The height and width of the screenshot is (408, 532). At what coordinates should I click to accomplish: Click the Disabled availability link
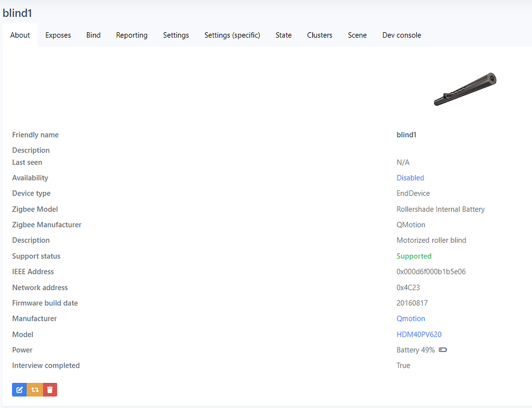[x=410, y=178]
